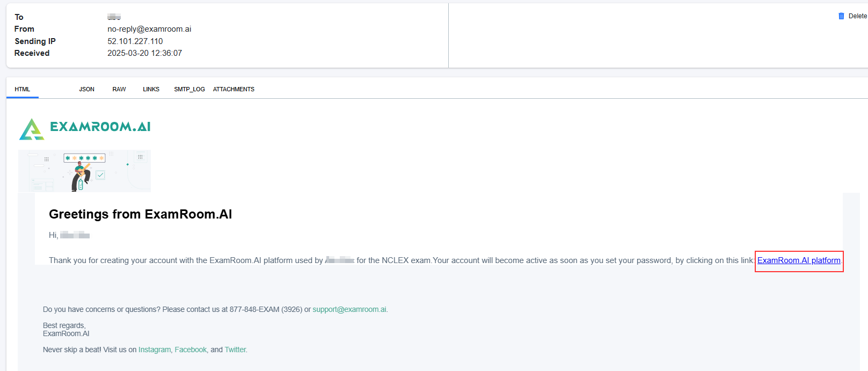Click the 'Greetings from ExamRoom.AI' heading
This screenshot has height=371, width=868.
141,214
